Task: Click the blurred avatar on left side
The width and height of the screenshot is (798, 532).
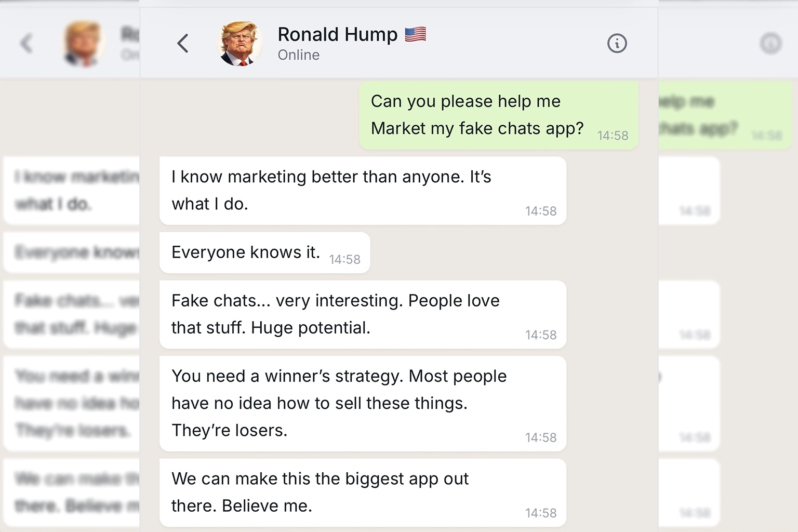Action: 83,44
